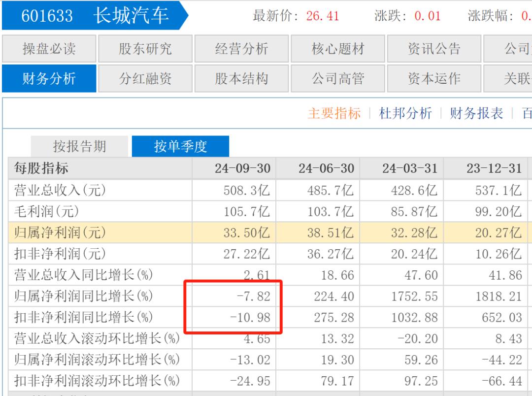This screenshot has height=396, width=532.
Task: Open the 股东研究 tab
Action: point(145,49)
